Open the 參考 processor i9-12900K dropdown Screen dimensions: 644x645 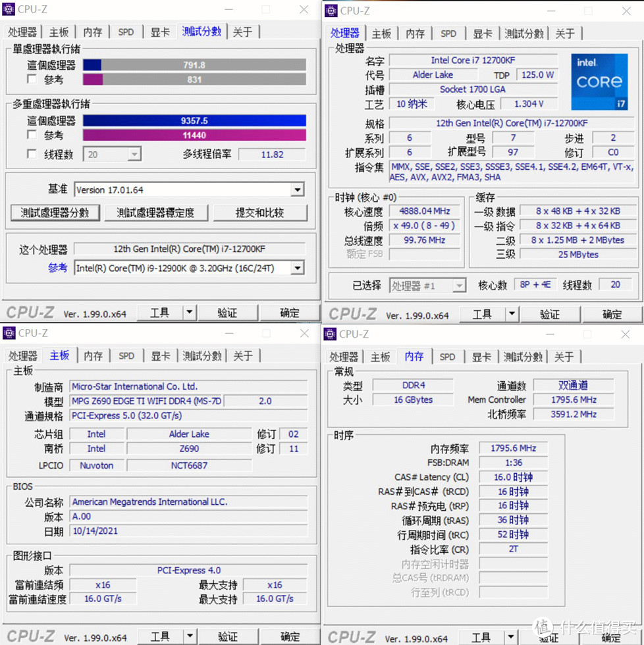tap(189, 269)
